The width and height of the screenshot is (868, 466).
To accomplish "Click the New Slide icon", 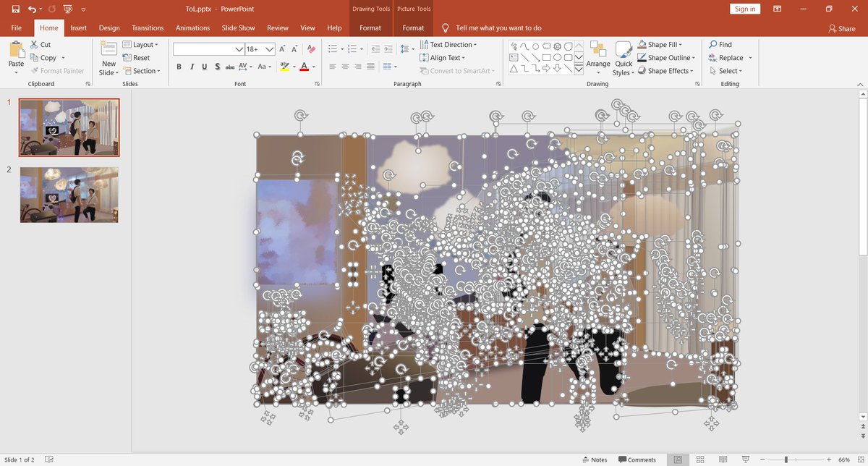I will coord(109,49).
